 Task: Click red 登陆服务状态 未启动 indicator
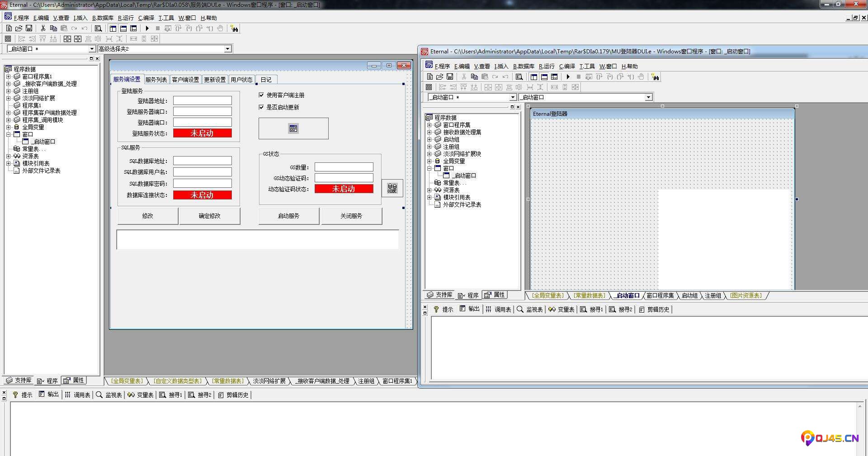[202, 133]
